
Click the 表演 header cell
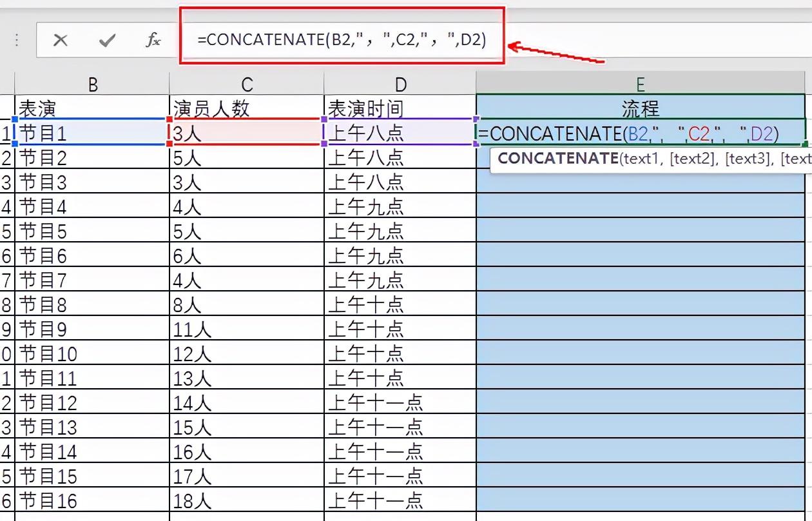pyautogui.click(x=92, y=107)
